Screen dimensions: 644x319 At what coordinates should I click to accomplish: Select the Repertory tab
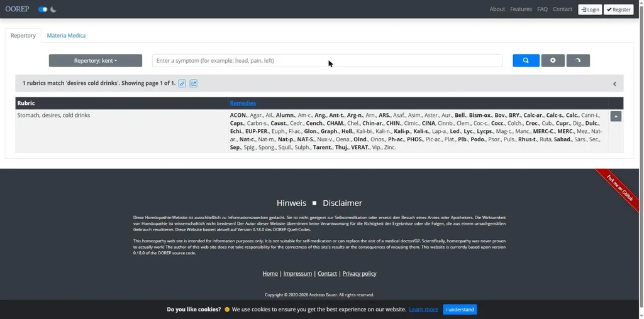(x=23, y=35)
